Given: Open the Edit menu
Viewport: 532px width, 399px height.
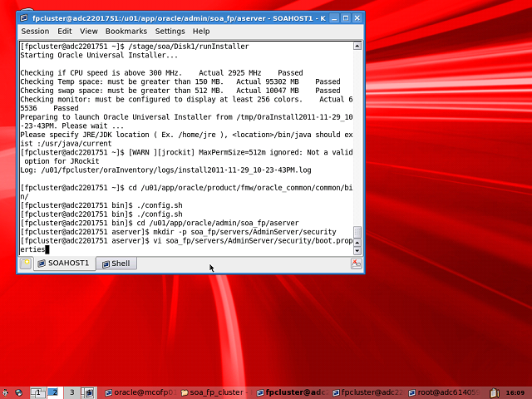Looking at the screenshot, I should point(65,31).
